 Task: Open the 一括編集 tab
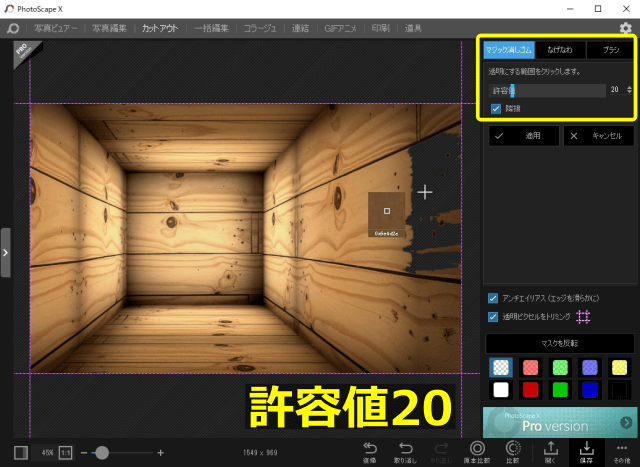click(211, 28)
